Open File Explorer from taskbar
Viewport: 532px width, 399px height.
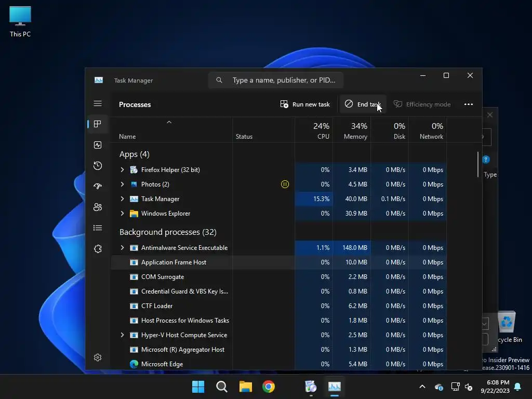(246, 387)
